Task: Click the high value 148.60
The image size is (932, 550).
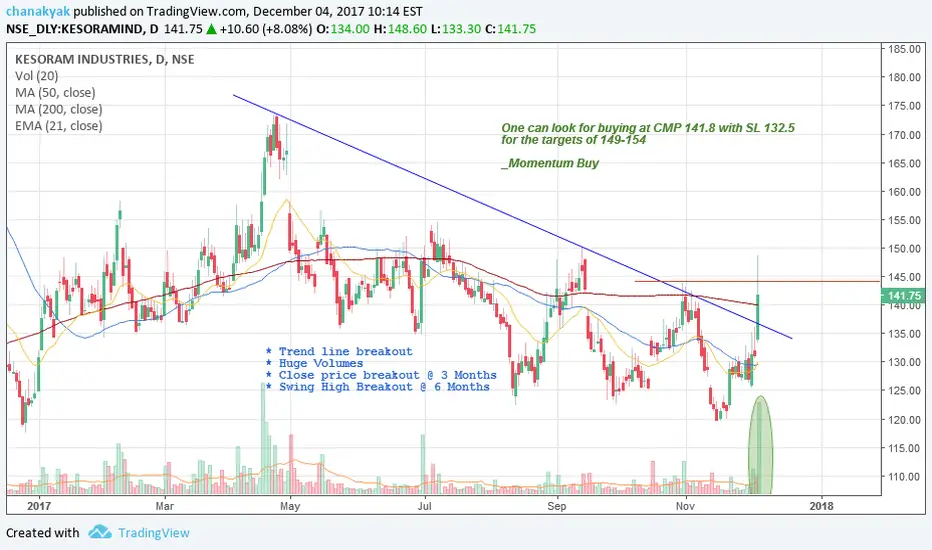Action: 407,29
